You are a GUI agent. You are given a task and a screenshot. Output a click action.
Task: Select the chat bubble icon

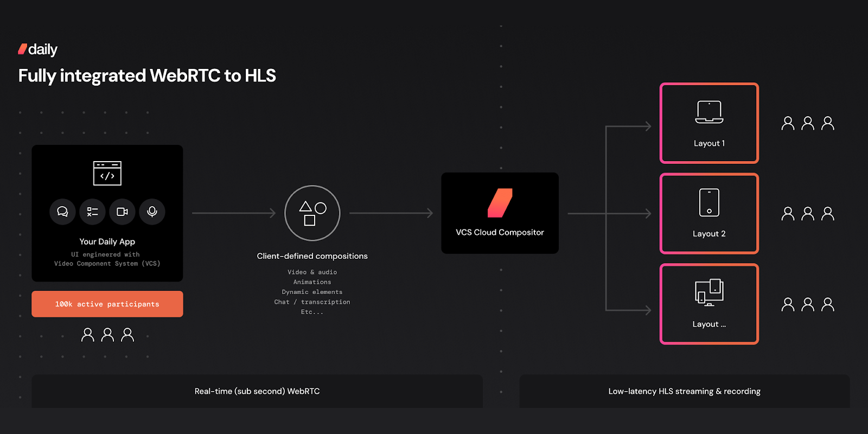[x=62, y=212]
